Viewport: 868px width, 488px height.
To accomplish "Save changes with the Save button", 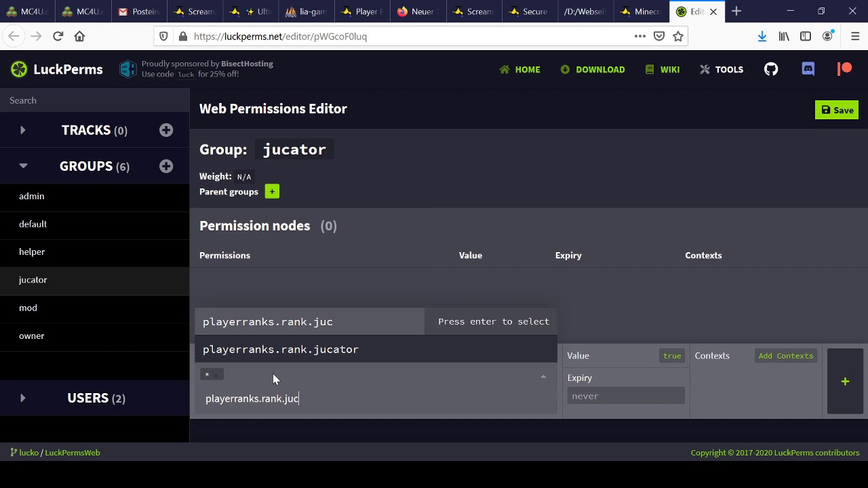I will [x=837, y=110].
